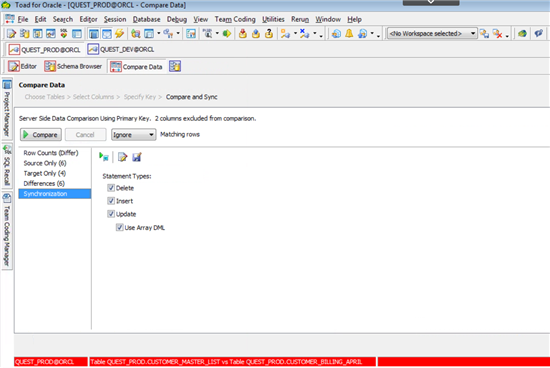Click the question mark database icon
550x368 pixels.
(269, 34)
